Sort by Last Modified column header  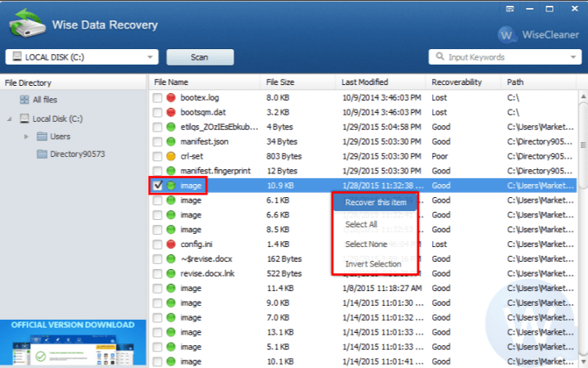(x=381, y=83)
